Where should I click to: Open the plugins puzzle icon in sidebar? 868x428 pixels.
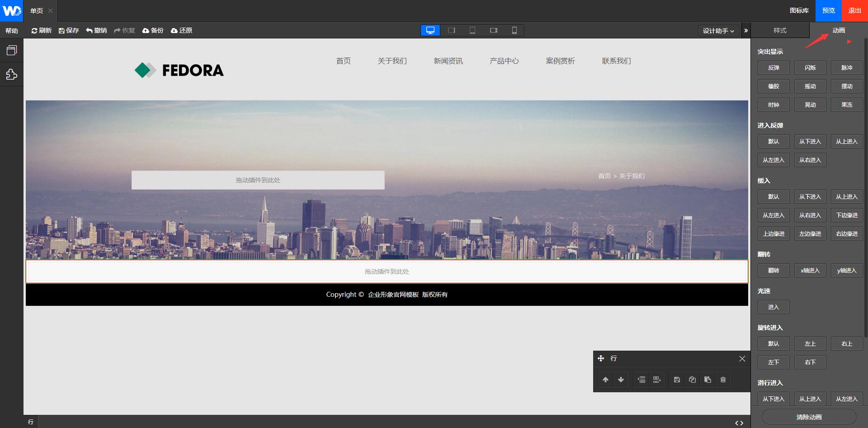pyautogui.click(x=12, y=74)
